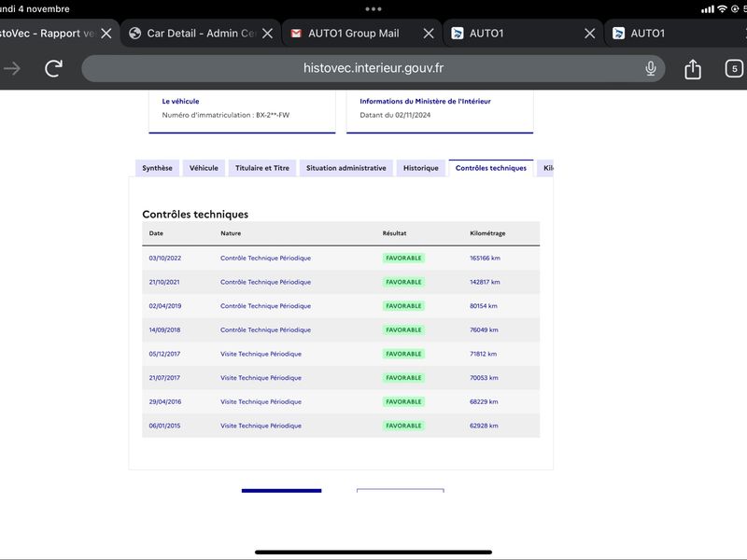
Task: Close the AUTO1 Group Mail tab
Action: 429,34
